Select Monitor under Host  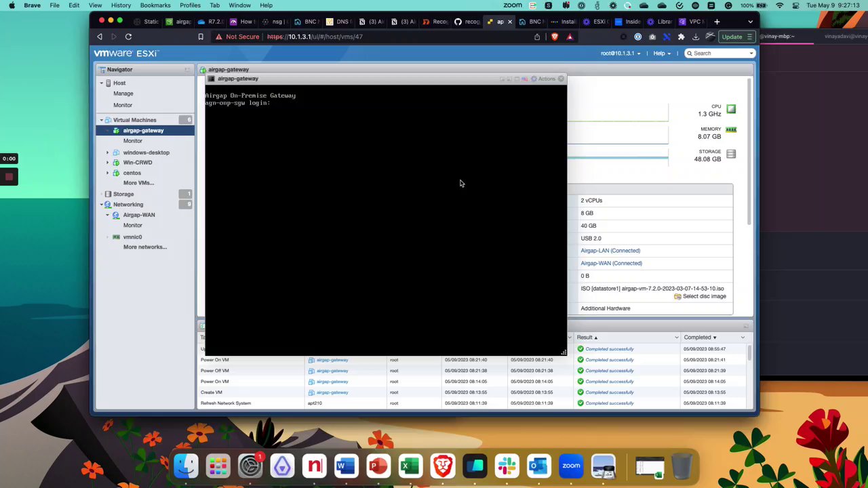123,105
